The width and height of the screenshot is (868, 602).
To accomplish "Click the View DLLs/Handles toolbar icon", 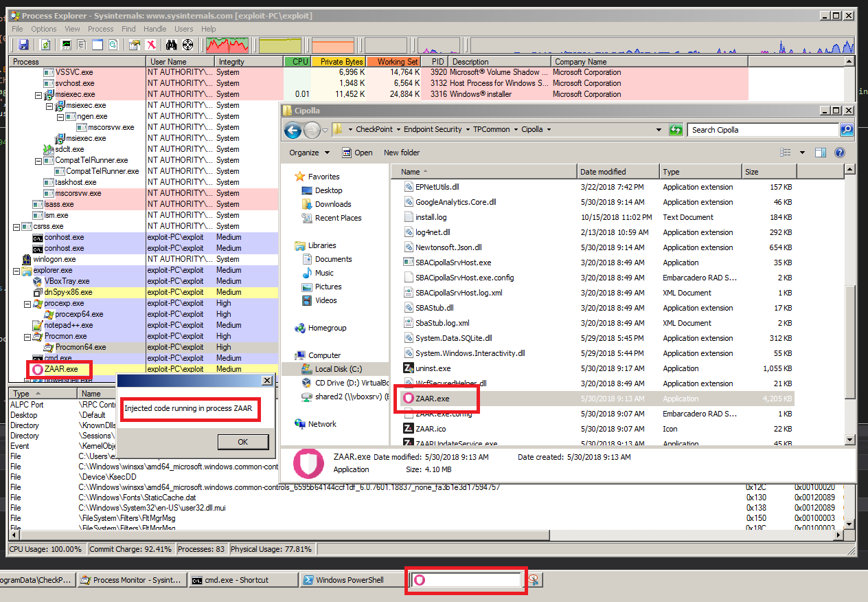I will pos(113,45).
